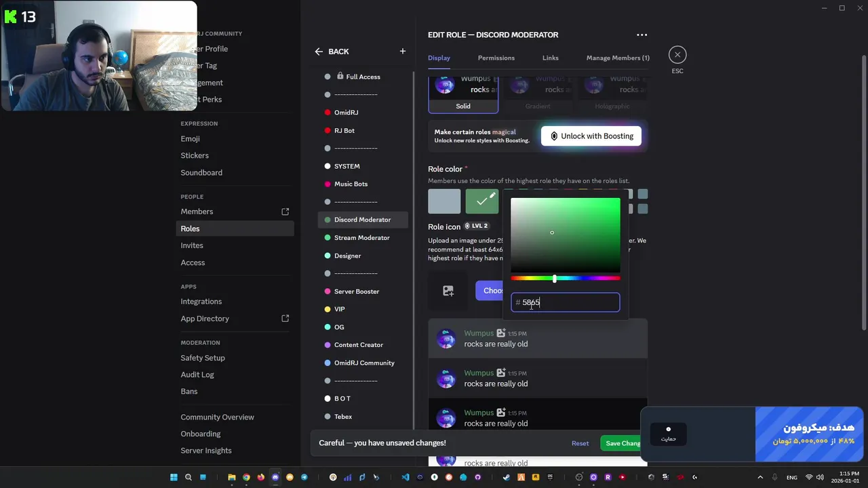This screenshot has width=868, height=488.
Task: Add a new role with the plus icon
Action: point(402,51)
